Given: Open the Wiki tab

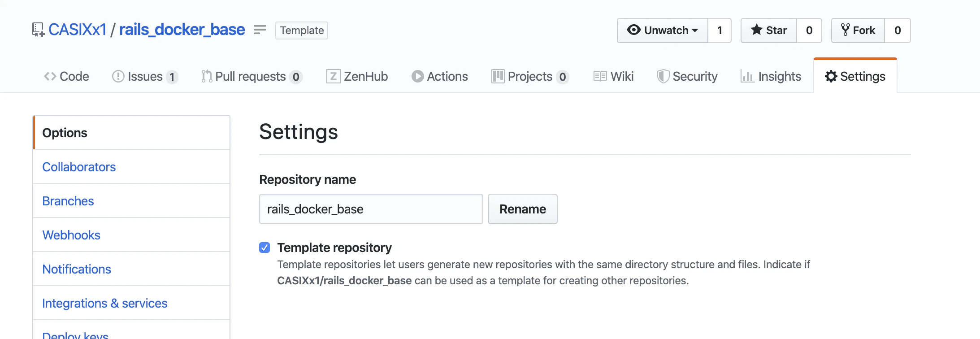Looking at the screenshot, I should (613, 76).
